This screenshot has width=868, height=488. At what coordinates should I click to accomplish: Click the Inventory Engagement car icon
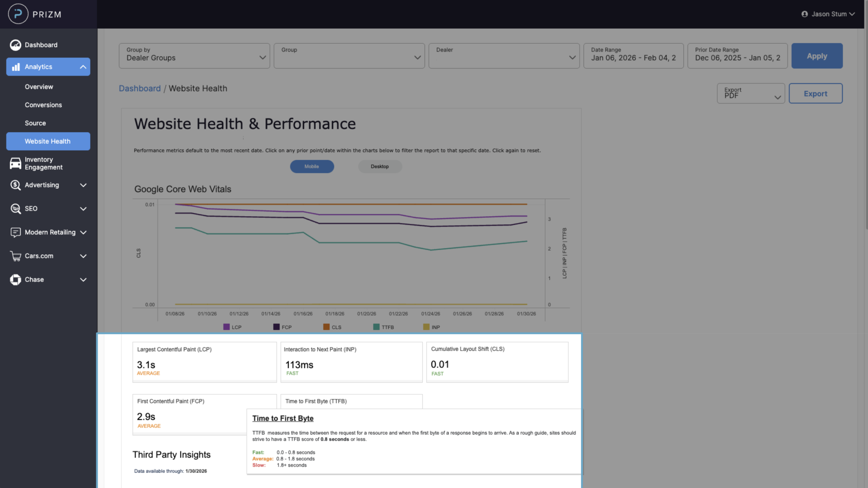(15, 163)
